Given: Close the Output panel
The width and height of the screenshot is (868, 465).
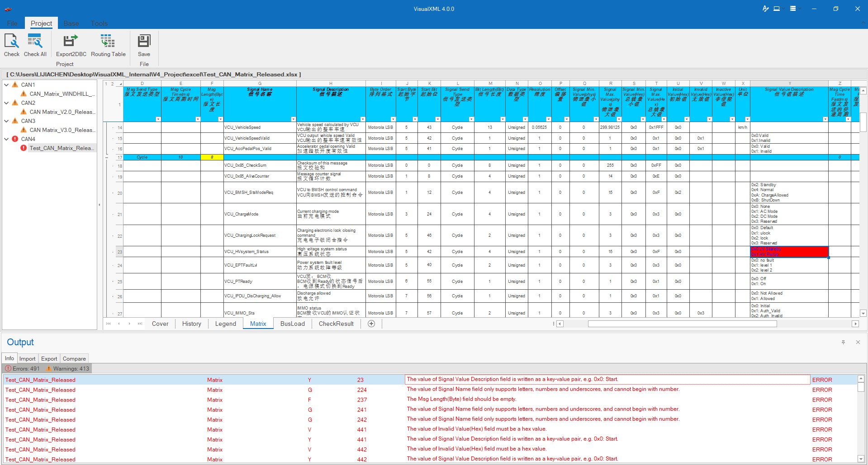Looking at the screenshot, I should 858,343.
